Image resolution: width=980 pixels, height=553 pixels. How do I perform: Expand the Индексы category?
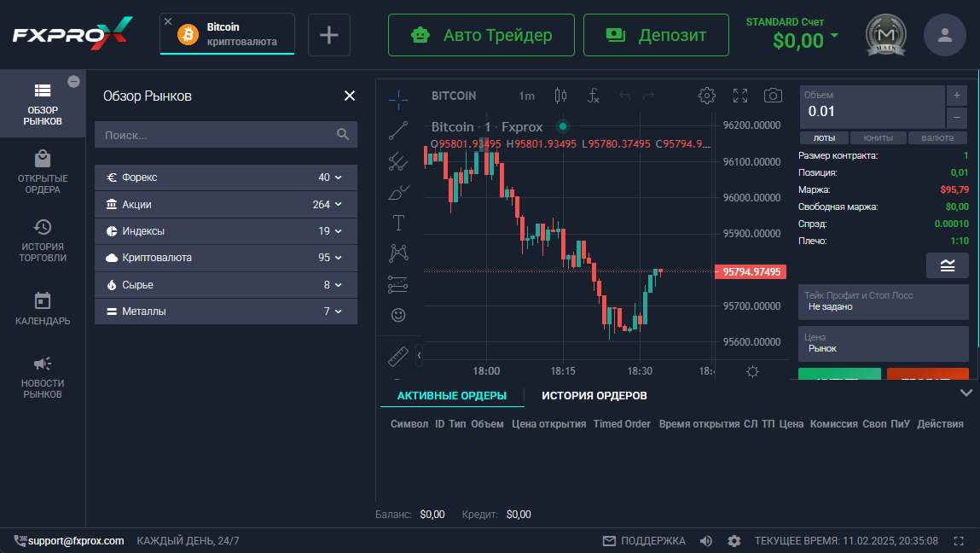tap(226, 231)
